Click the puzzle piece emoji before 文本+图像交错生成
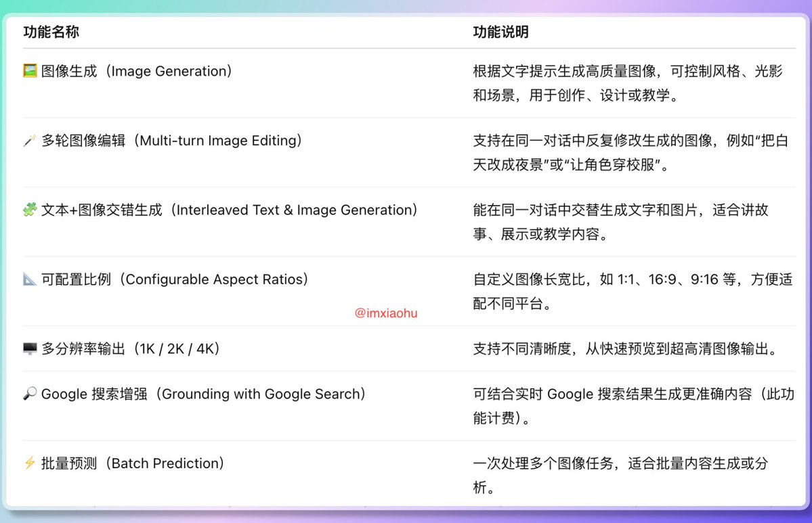Screen dimensions: 812x523 tap(30, 210)
